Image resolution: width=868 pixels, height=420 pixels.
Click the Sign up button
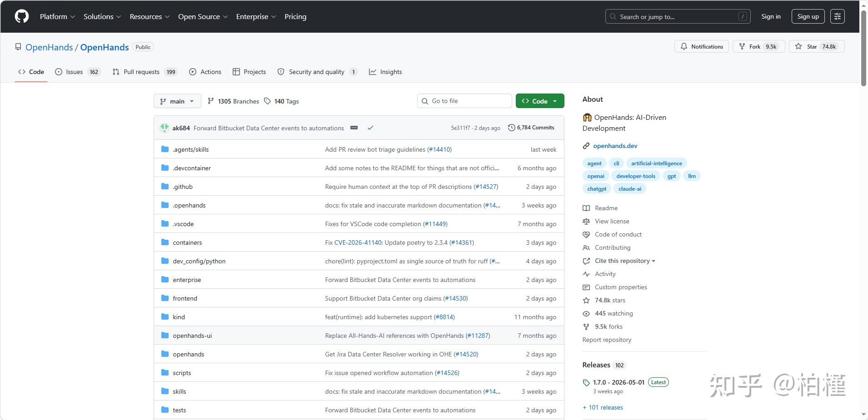pos(808,16)
